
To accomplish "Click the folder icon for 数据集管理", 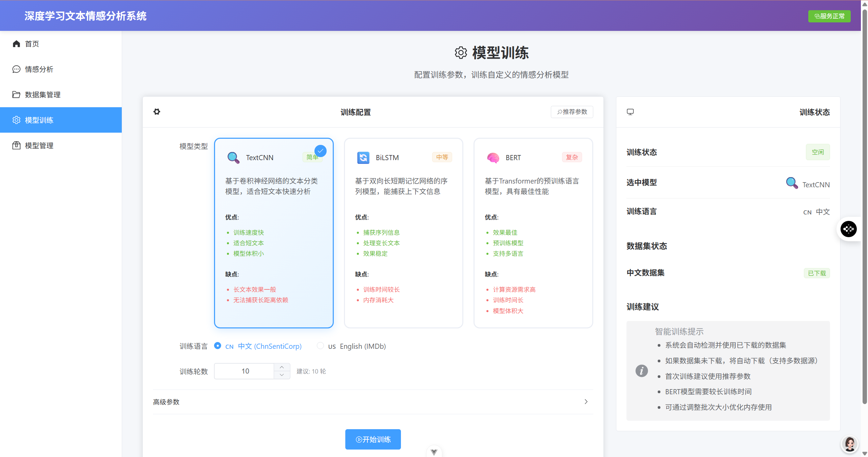I will [16, 95].
